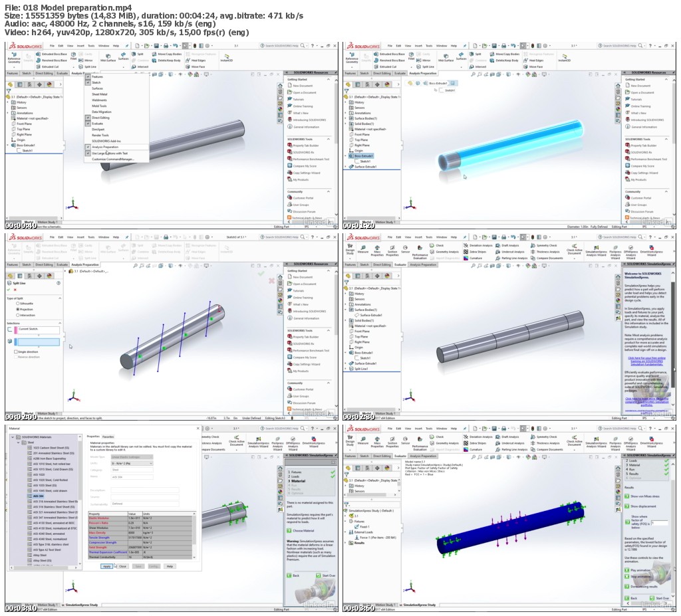Image resolution: width=681 pixels, height=616 pixels.
Task: Open DimXpertManager crosshair tab in 00:01:20 frame
Action: pos(378,84)
